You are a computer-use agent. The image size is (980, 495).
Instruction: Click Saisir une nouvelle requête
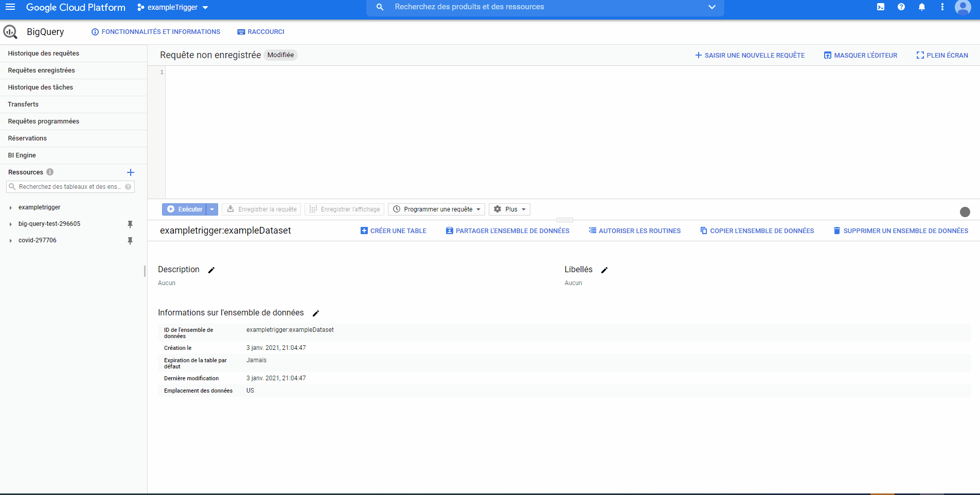[x=750, y=55]
